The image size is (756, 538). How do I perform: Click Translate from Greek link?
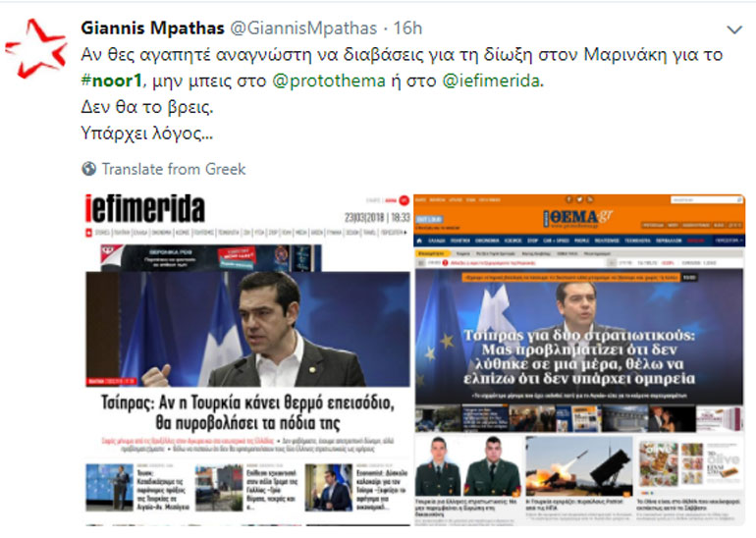[x=174, y=169]
